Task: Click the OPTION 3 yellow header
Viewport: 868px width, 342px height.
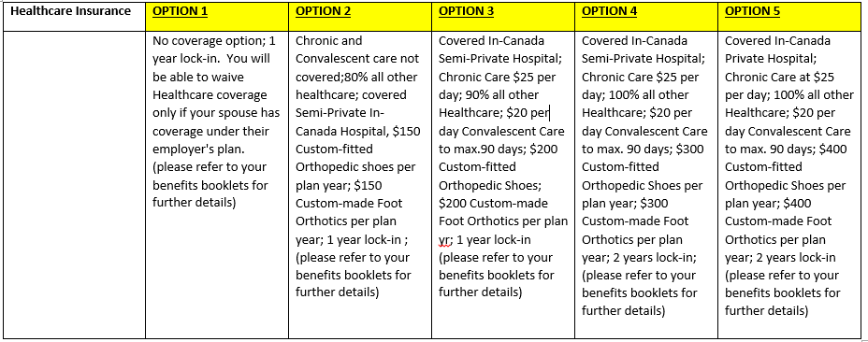Action: (503, 17)
